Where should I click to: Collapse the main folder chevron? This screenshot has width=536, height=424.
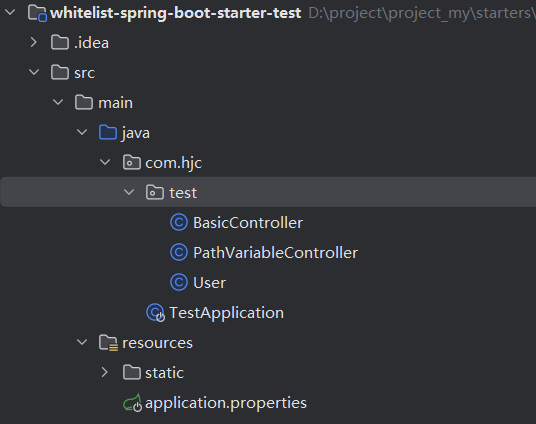tap(58, 102)
